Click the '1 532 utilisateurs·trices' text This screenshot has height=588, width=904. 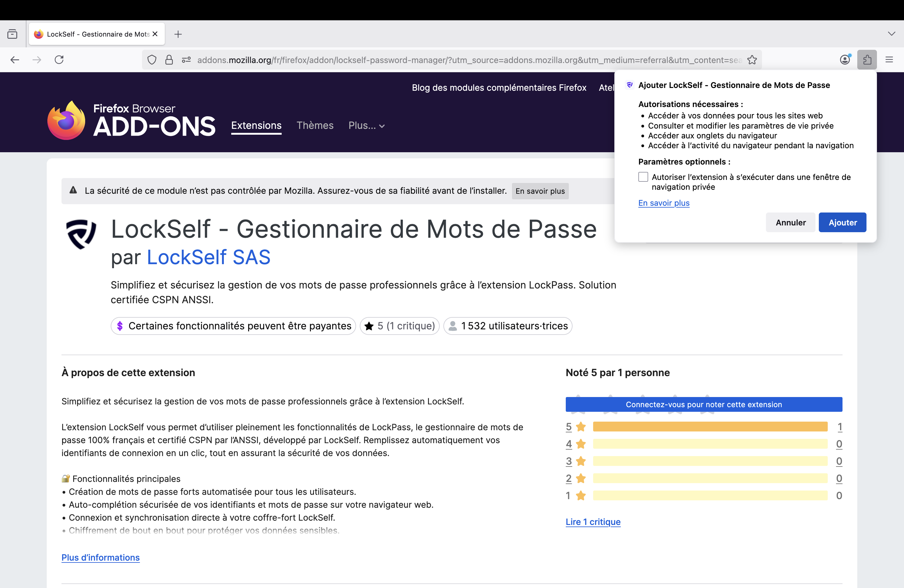[514, 326]
